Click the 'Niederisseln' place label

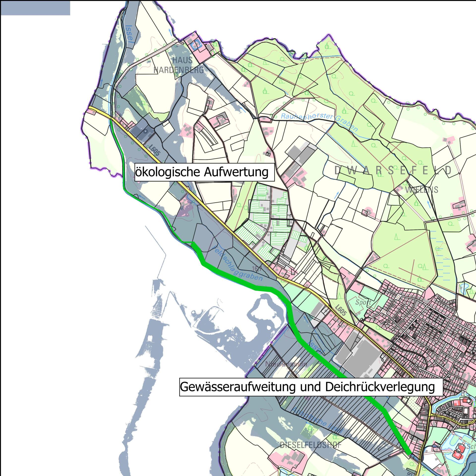286,364
